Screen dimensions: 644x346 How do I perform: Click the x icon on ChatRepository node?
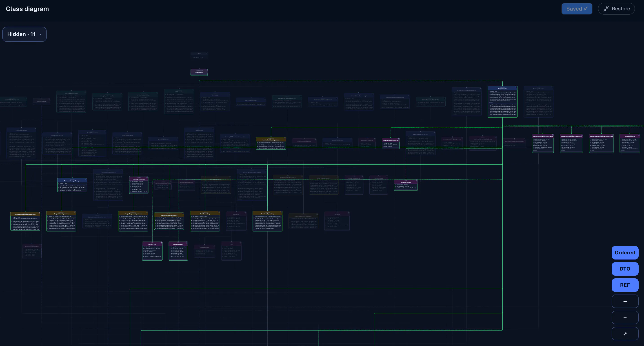(219, 212)
